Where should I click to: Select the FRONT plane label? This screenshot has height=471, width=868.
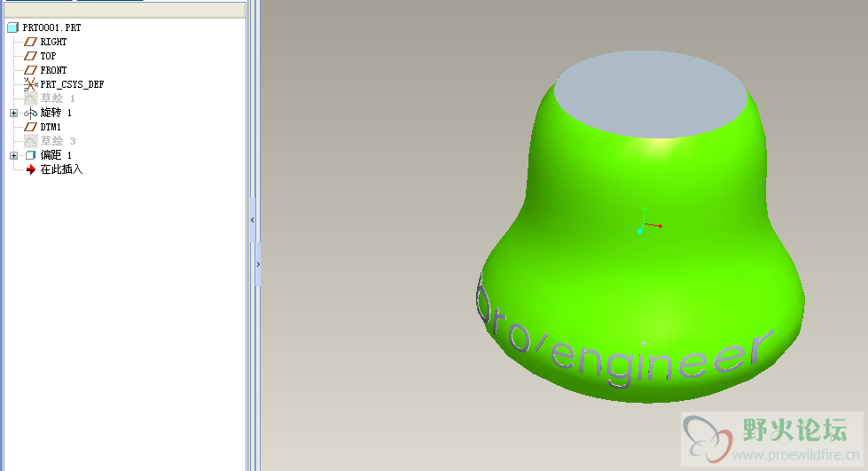pyautogui.click(x=53, y=70)
